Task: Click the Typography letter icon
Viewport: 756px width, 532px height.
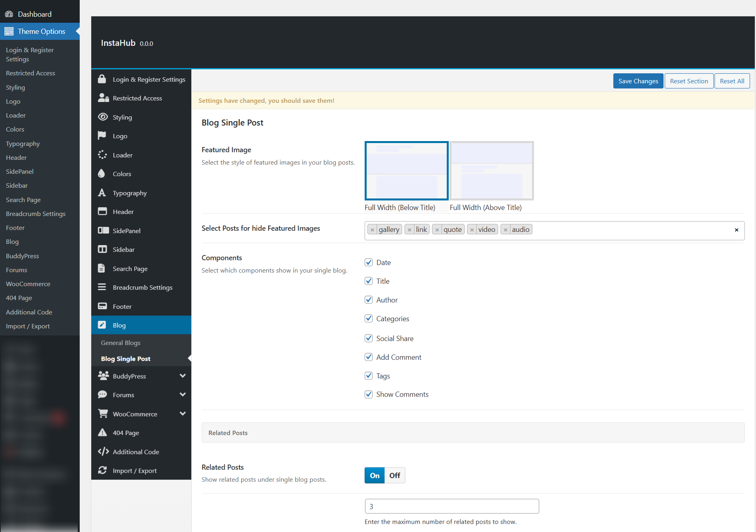Action: click(102, 192)
